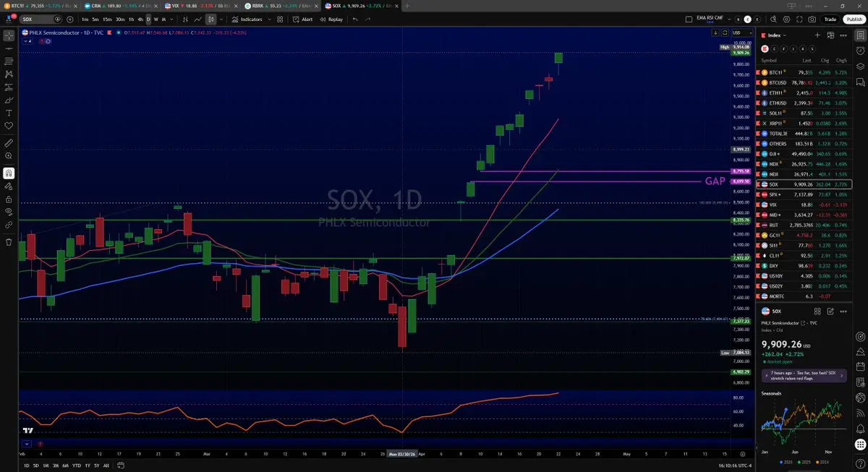Switch to the BTC1! browser tab

point(39,6)
